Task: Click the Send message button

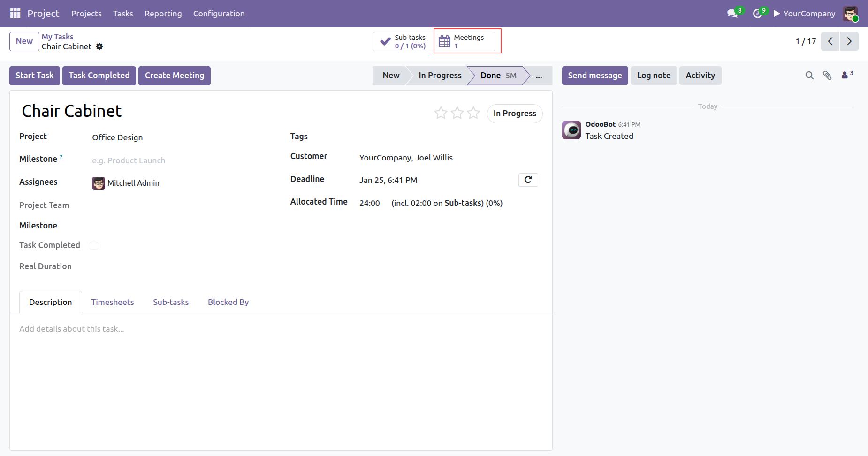Action: (x=594, y=76)
